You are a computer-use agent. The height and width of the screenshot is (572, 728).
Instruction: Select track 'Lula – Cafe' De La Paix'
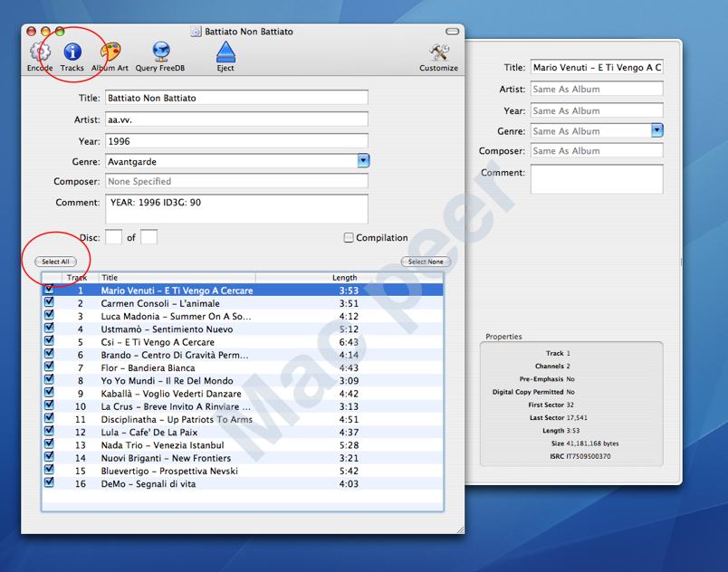[243, 432]
